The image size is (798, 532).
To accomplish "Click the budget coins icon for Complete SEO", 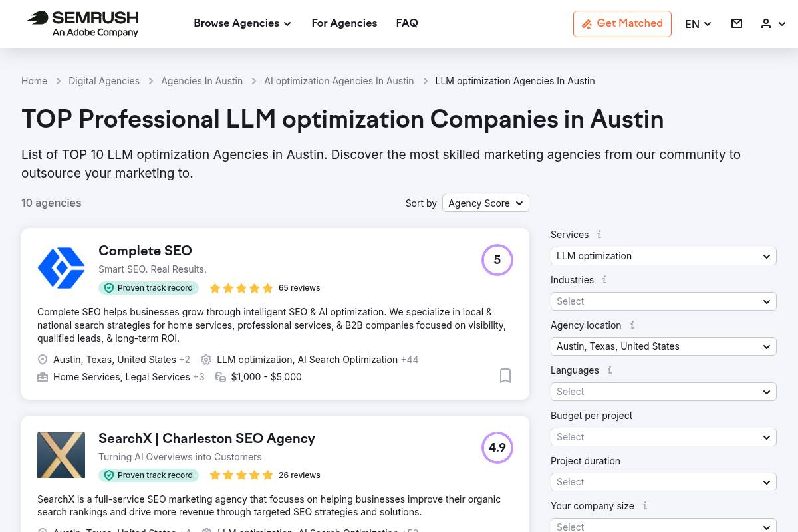I will (221, 377).
